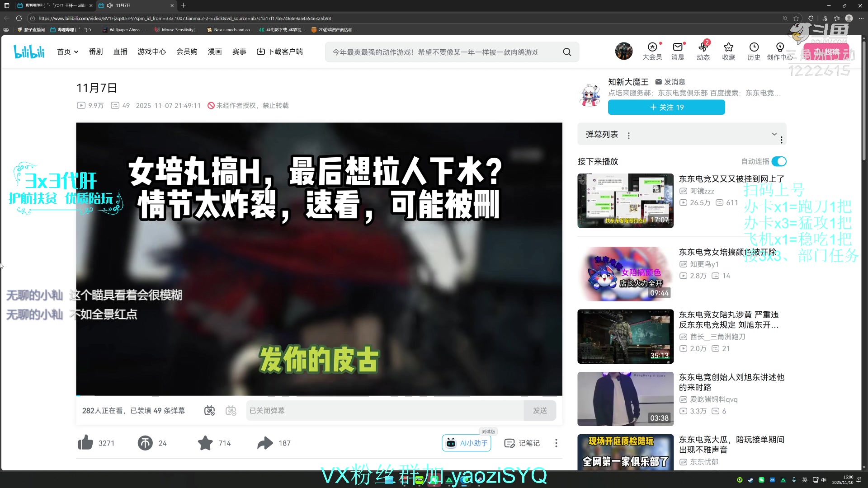Disable the 自动连播 autoplay switch
Image resolution: width=868 pixels, height=488 pixels.
[x=778, y=161]
